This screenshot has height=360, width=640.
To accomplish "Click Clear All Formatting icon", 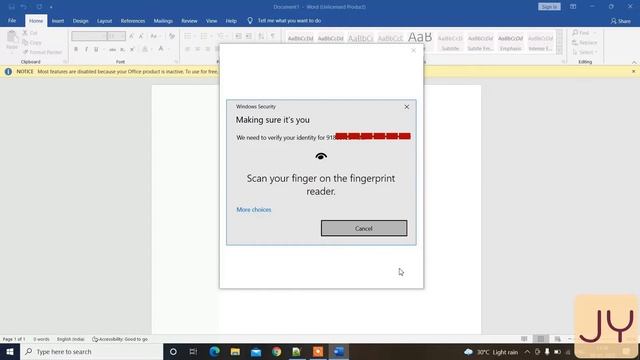I will tap(172, 36).
